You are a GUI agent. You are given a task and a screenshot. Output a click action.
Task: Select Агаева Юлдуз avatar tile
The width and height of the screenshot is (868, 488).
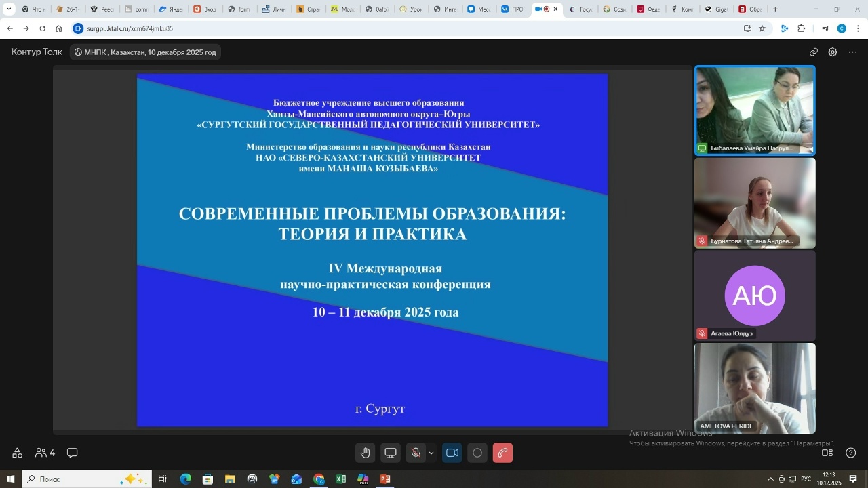[x=755, y=296]
